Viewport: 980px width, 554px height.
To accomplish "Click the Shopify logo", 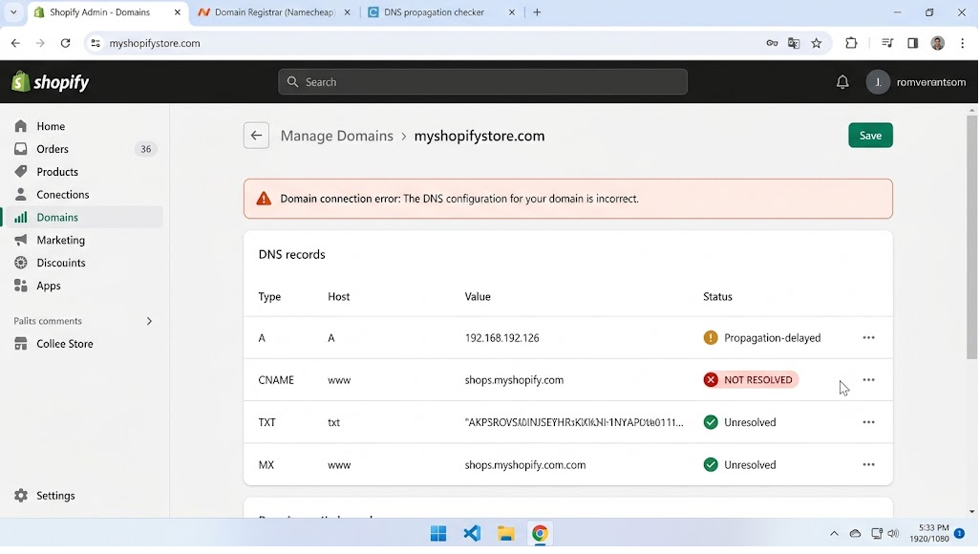I will [50, 82].
